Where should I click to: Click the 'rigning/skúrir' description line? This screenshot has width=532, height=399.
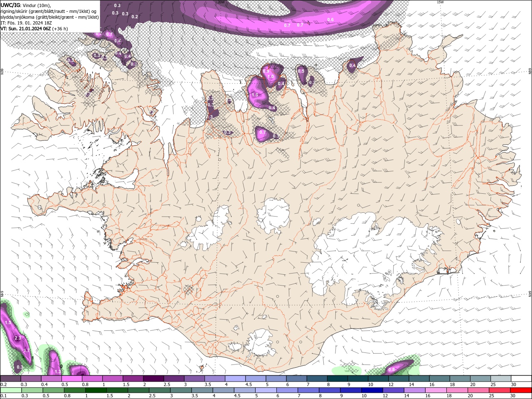pos(49,11)
